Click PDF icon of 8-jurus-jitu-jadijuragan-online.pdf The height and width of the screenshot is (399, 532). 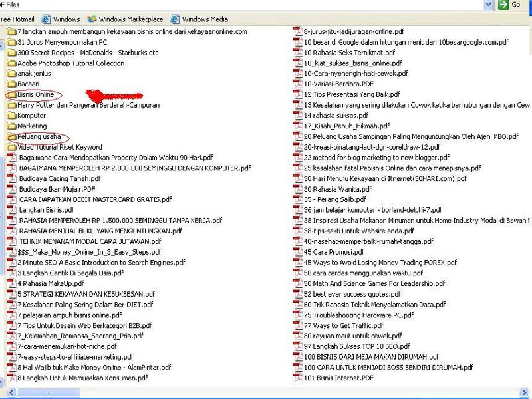298,31
